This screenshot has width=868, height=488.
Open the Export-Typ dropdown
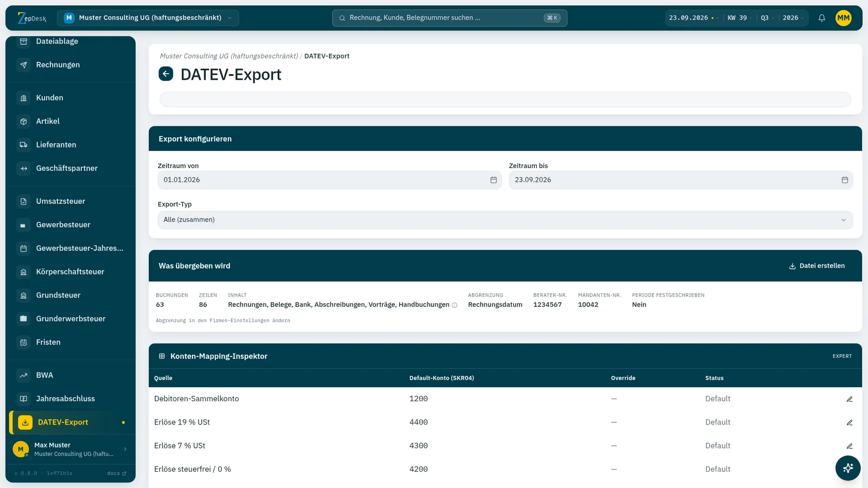pos(505,220)
